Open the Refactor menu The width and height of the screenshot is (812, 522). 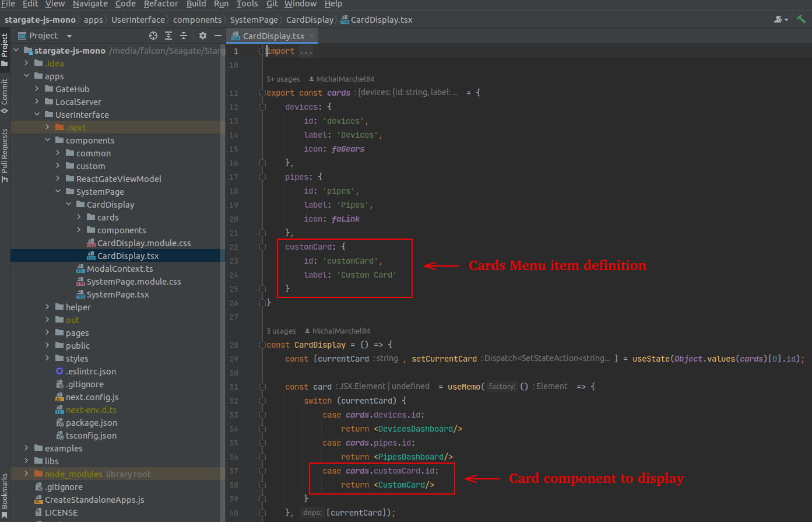pyautogui.click(x=161, y=3)
